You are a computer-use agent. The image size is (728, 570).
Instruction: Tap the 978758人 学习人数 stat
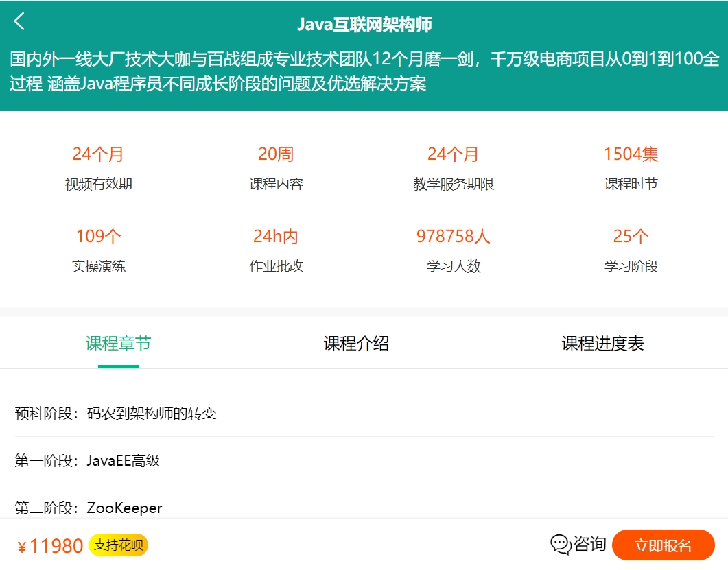(452, 249)
